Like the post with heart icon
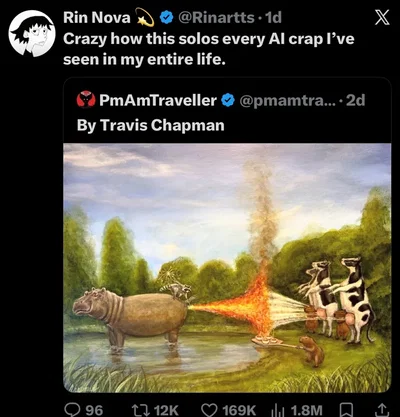Screen dimensions: 400x417 pos(209,409)
